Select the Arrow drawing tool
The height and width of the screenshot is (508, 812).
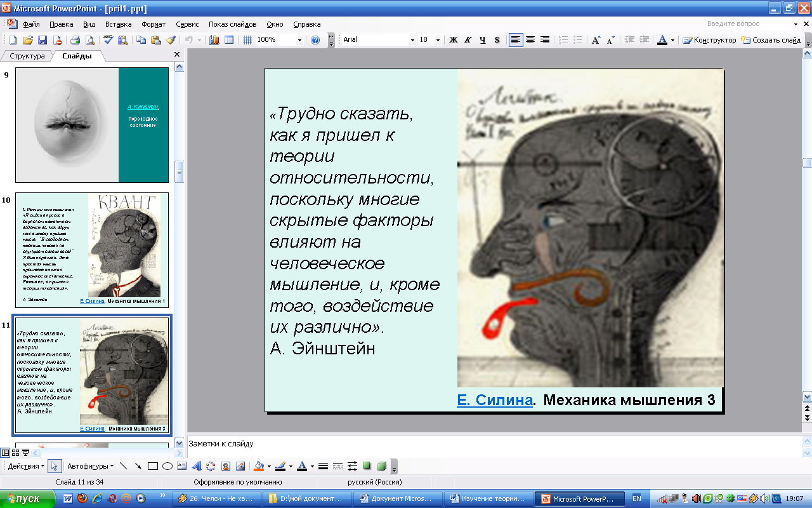138,466
